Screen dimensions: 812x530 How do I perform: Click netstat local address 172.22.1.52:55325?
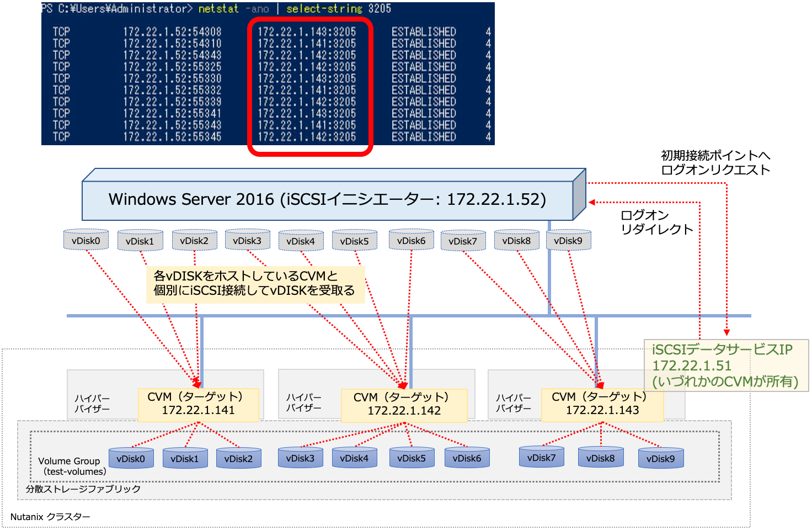[x=172, y=67]
